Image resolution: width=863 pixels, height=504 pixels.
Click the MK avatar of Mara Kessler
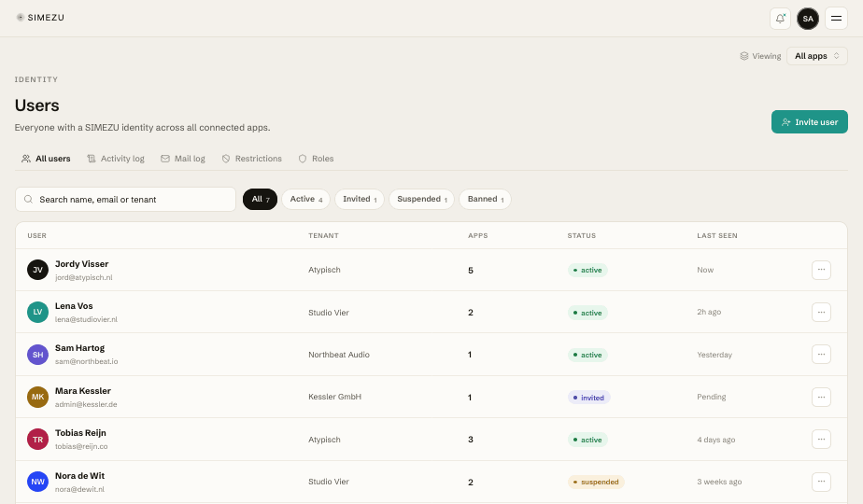click(38, 397)
